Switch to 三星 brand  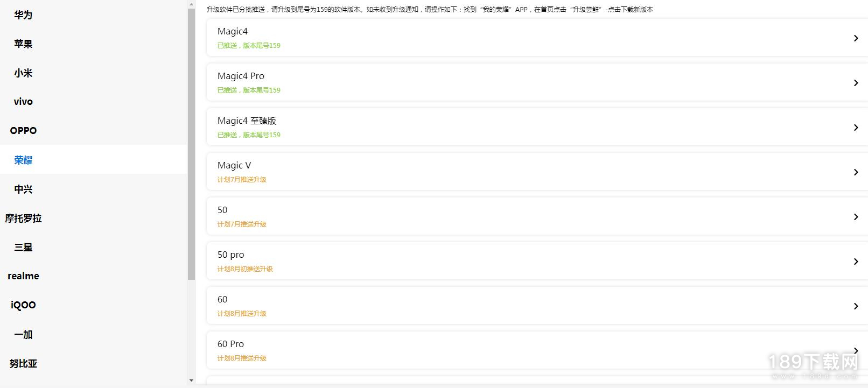[23, 247]
